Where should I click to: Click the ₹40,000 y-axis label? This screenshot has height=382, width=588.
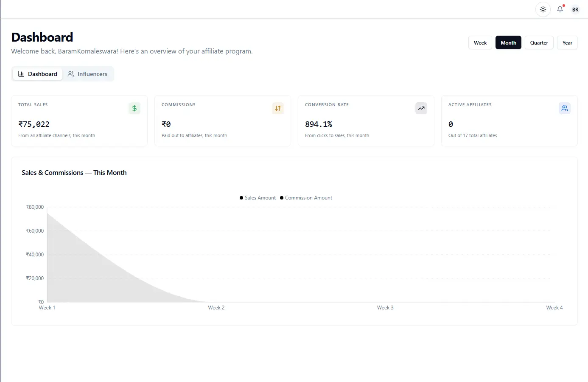35,255
